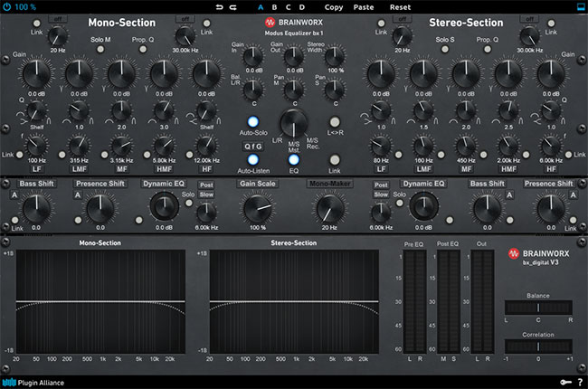The width and height of the screenshot is (588, 389).
Task: Click the Gain Scale knob
Action: pos(258,209)
